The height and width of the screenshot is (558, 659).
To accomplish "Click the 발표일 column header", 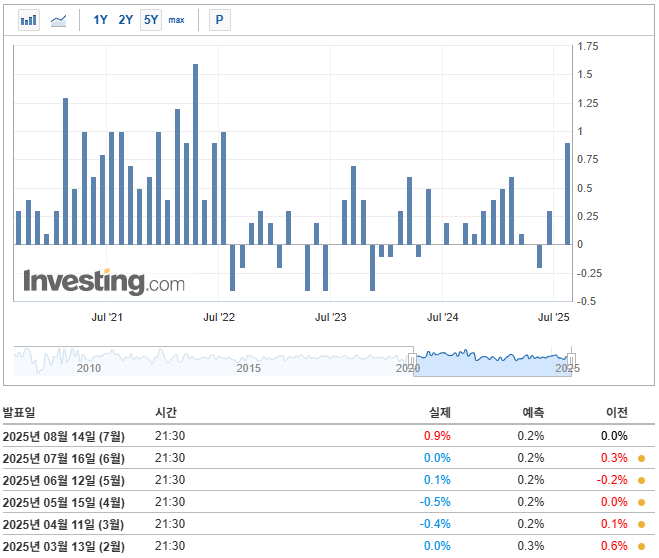I will click(x=19, y=412).
